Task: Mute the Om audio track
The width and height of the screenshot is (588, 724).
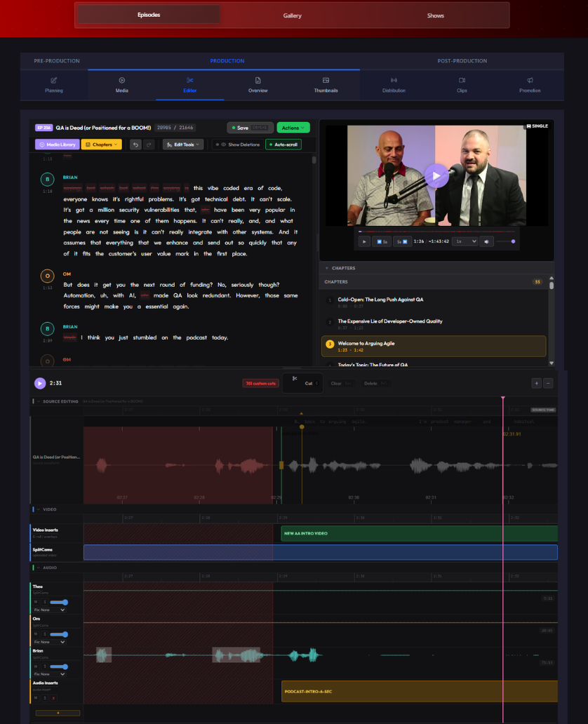Action: click(x=36, y=634)
